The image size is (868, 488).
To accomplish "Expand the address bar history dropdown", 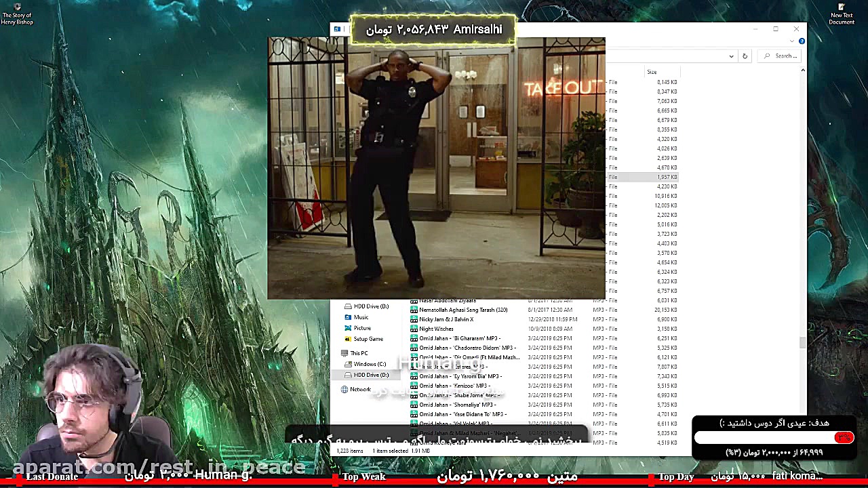I will [731, 56].
